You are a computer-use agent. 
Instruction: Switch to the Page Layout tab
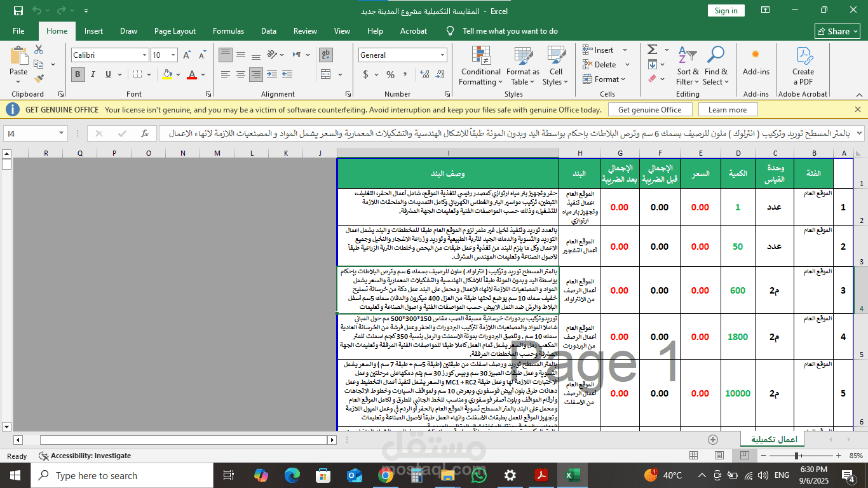tap(175, 30)
